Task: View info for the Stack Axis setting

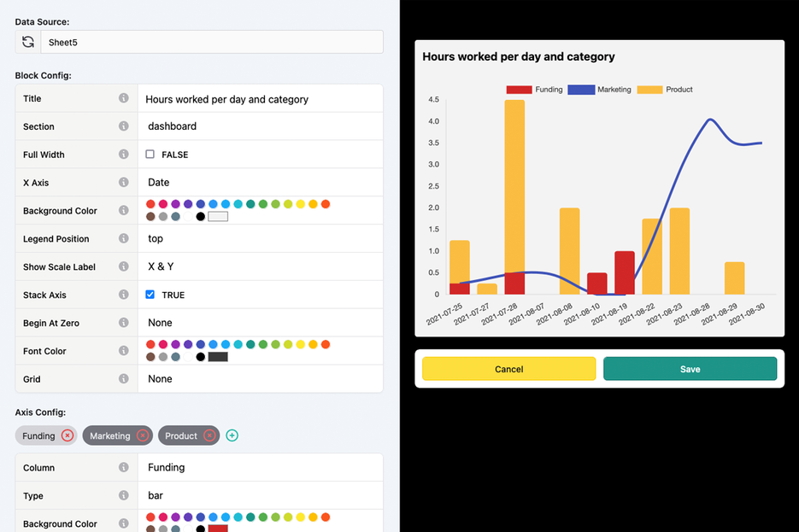Action: (x=125, y=295)
